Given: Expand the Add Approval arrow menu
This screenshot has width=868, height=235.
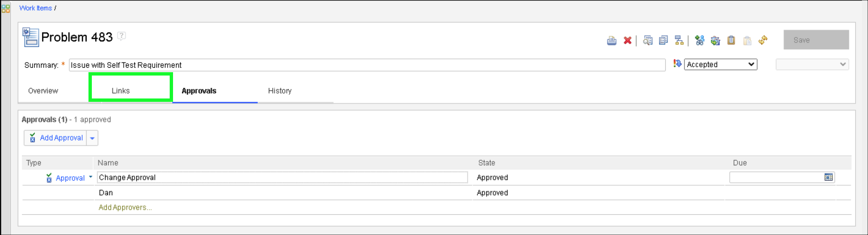Looking at the screenshot, I should pyautogui.click(x=92, y=138).
